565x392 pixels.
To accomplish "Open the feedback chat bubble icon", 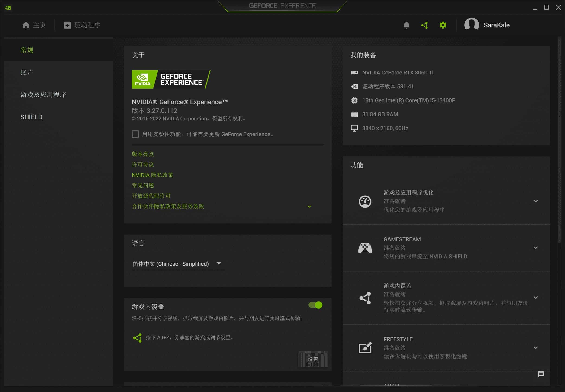I will [540, 374].
